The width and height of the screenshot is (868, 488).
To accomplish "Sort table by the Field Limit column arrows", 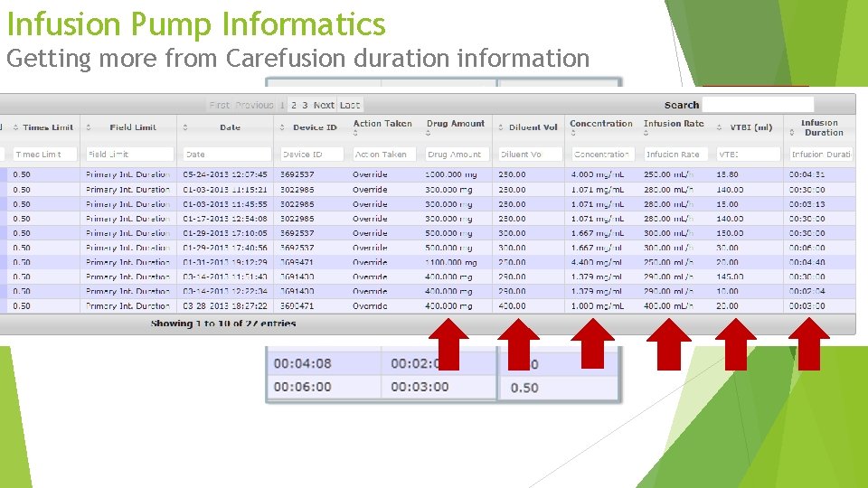I will click(x=88, y=127).
